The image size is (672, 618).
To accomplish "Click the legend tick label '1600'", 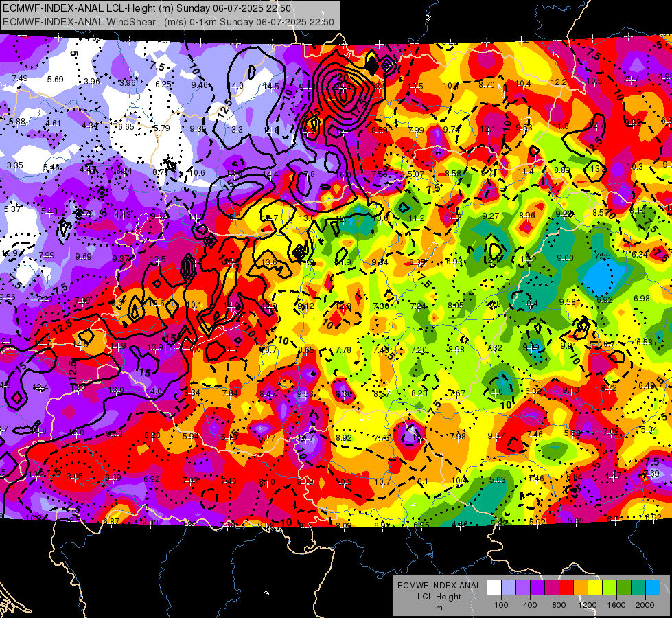I will pyautogui.click(x=616, y=605).
